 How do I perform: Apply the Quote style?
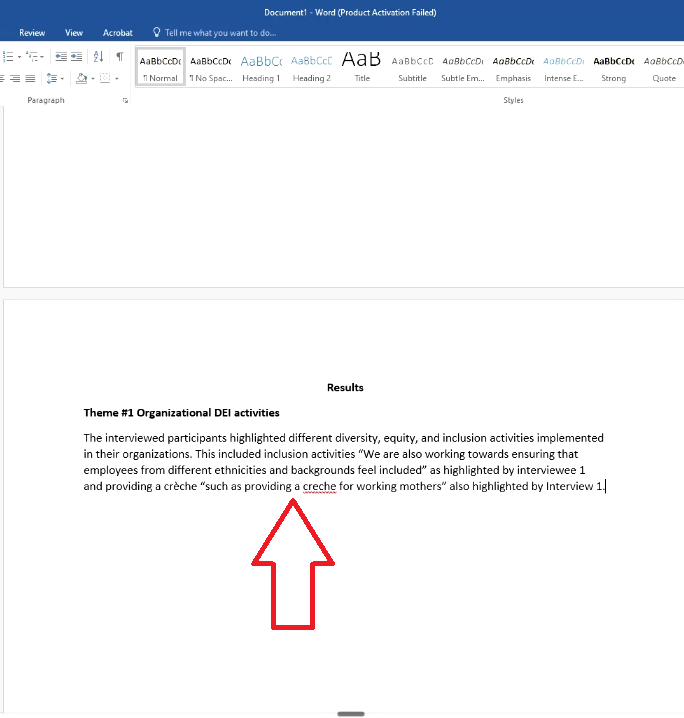[x=663, y=67]
